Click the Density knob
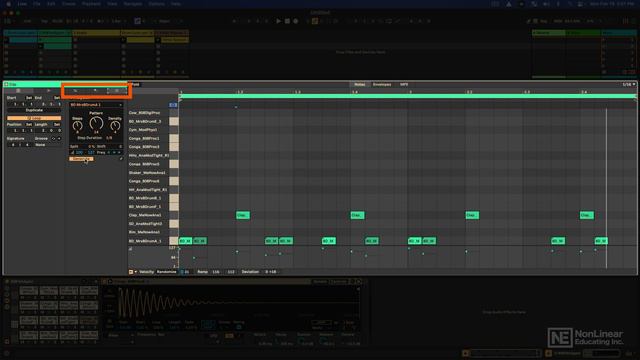Screen dimensions: 640x360 115,126
